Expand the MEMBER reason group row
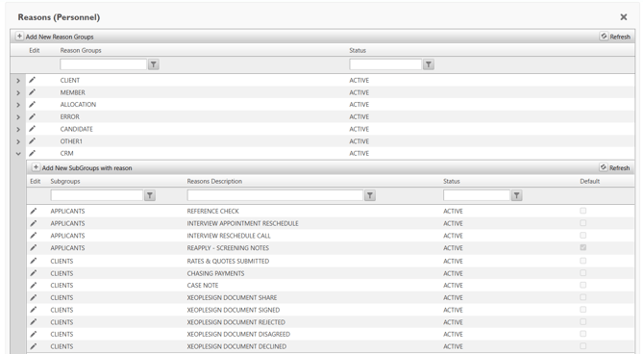The image size is (644, 354). 18,93
